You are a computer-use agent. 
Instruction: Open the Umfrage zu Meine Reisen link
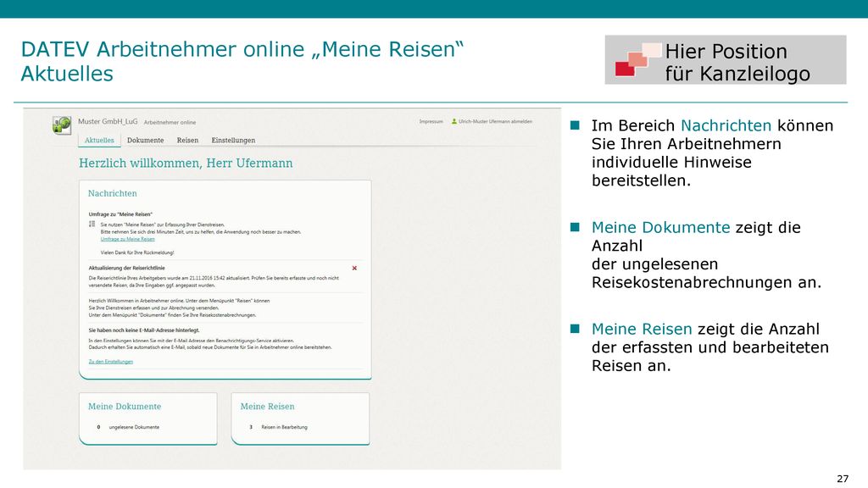coord(127,239)
